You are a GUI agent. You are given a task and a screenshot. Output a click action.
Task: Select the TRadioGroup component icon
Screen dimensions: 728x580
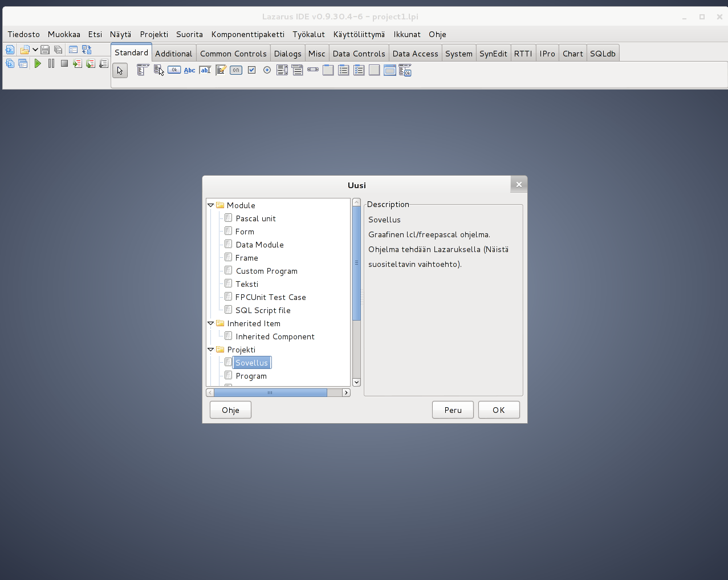(x=344, y=70)
